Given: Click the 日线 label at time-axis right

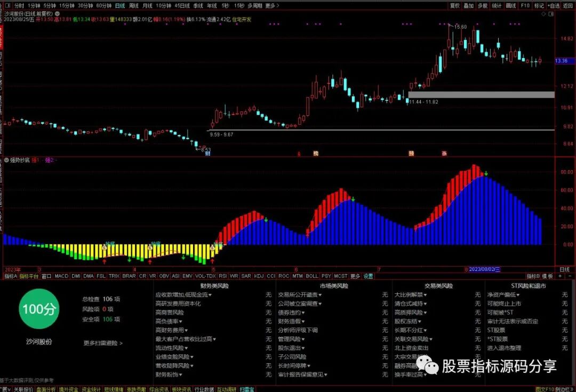Looking at the screenshot, I should 564,269.
